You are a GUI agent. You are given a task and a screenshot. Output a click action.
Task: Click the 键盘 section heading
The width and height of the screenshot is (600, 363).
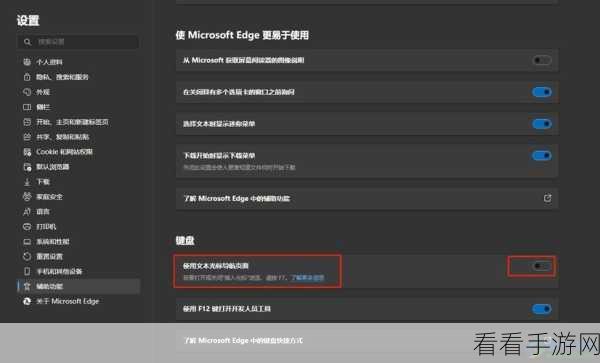[185, 241]
